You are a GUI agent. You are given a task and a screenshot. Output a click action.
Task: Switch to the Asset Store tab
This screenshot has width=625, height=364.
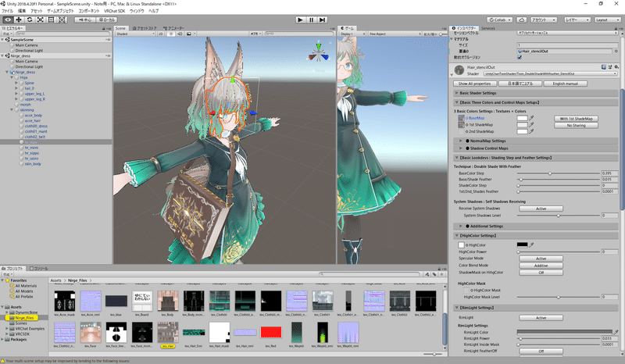[x=145, y=28]
